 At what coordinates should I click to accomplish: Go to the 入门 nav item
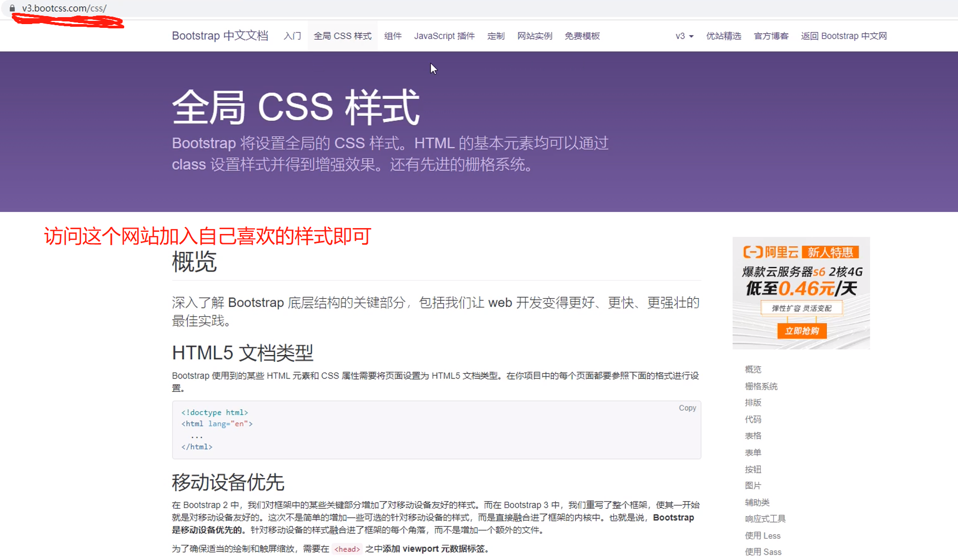[292, 36]
